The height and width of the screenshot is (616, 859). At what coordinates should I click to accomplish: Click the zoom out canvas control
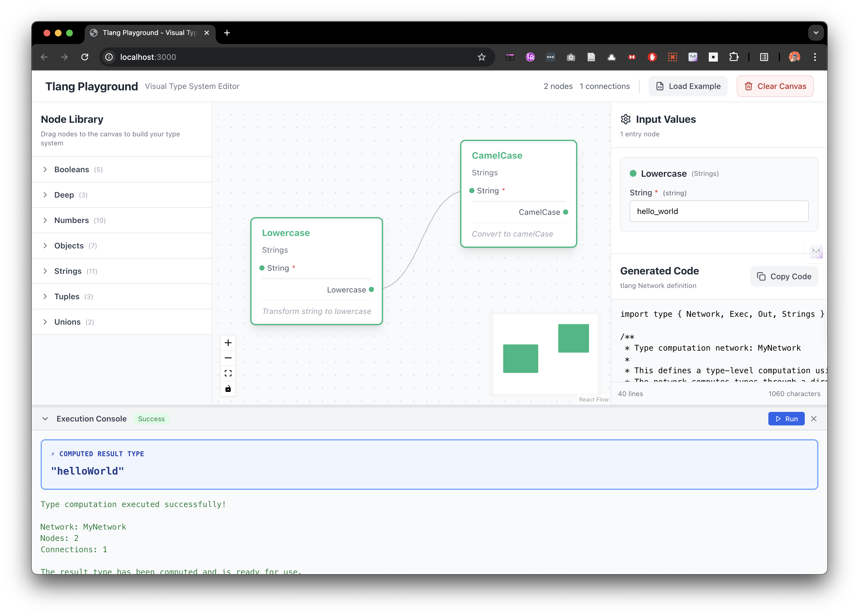[228, 358]
